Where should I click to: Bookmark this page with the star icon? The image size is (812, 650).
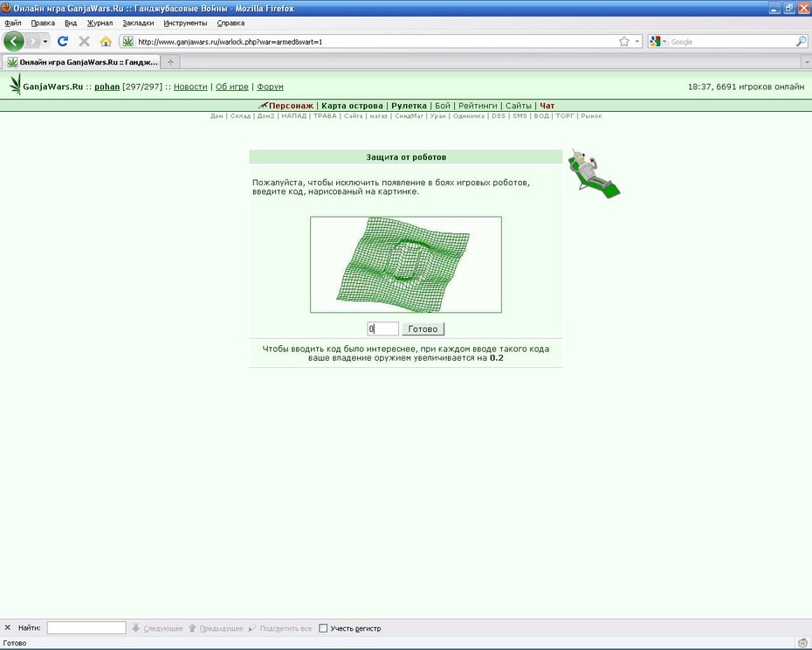tap(624, 41)
